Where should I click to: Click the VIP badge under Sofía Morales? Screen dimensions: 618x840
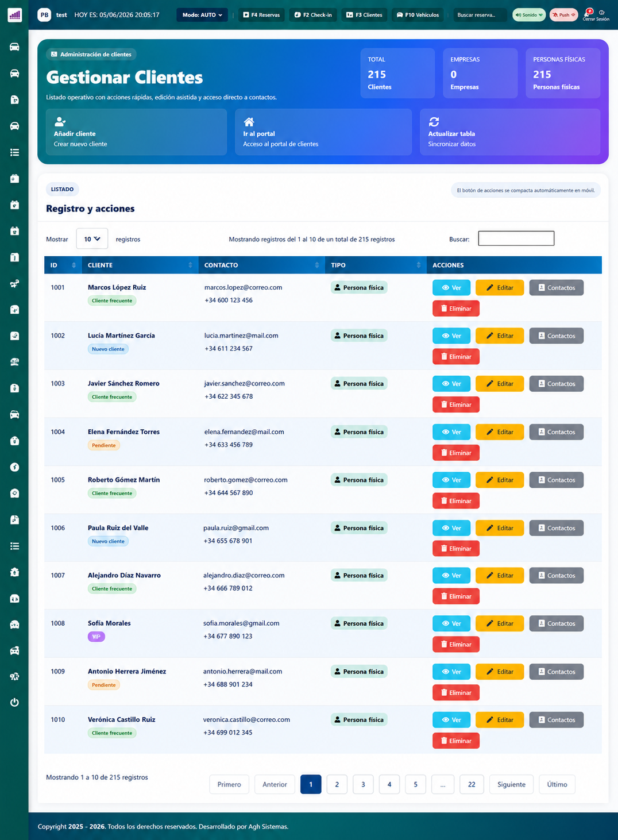coord(96,637)
